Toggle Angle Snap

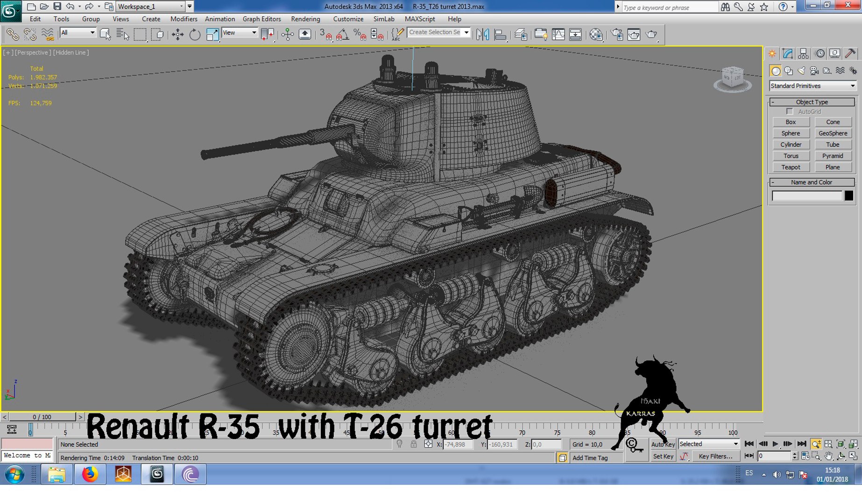343,34
